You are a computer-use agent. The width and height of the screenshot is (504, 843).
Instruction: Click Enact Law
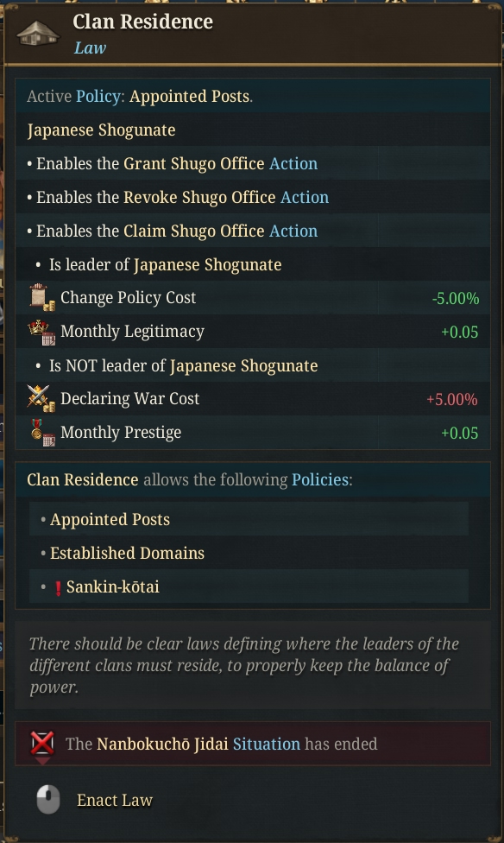pos(115,800)
